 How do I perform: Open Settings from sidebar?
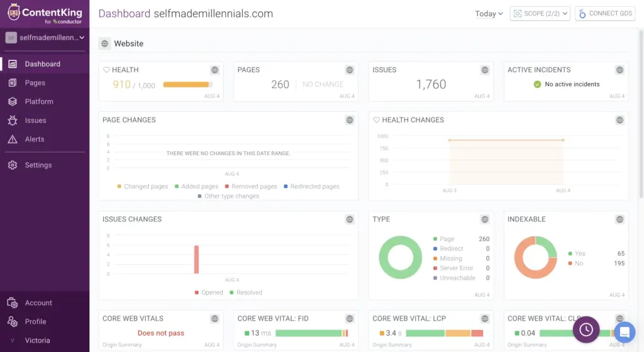point(45,165)
